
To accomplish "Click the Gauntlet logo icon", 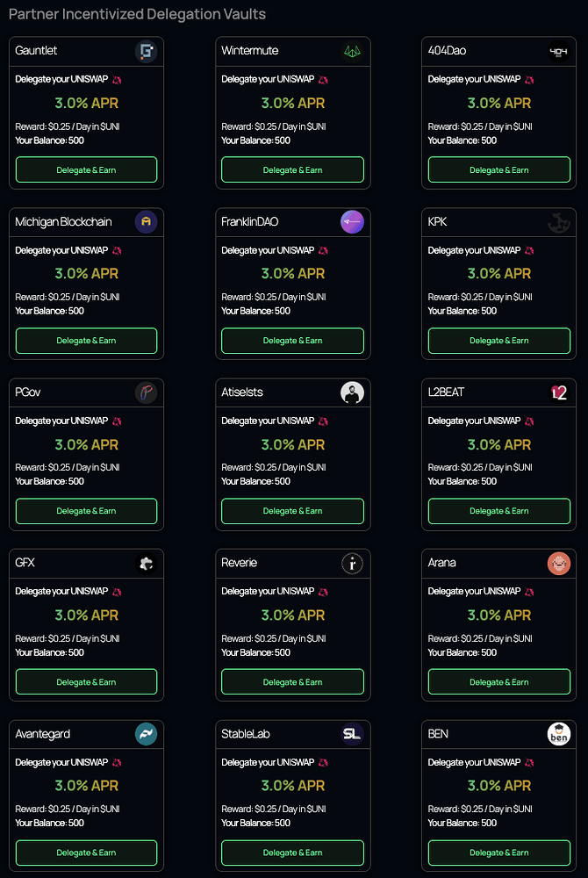I will pyautogui.click(x=147, y=52).
